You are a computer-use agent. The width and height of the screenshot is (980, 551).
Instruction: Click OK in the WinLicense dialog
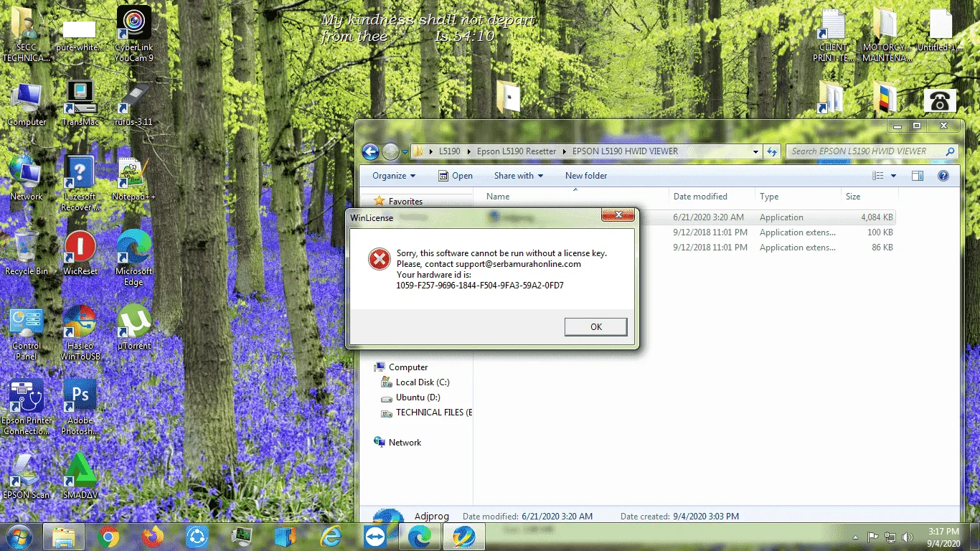coord(595,326)
